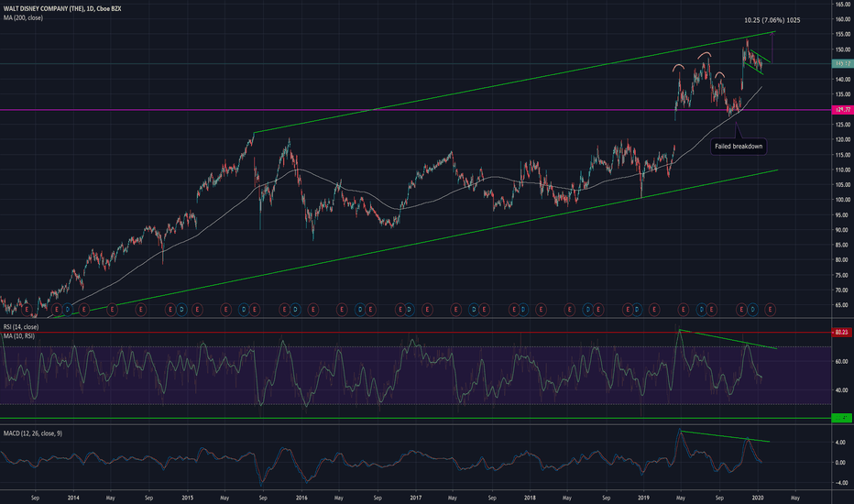Select the upper green channel trendline
This screenshot has width=854, height=504.
515,82
